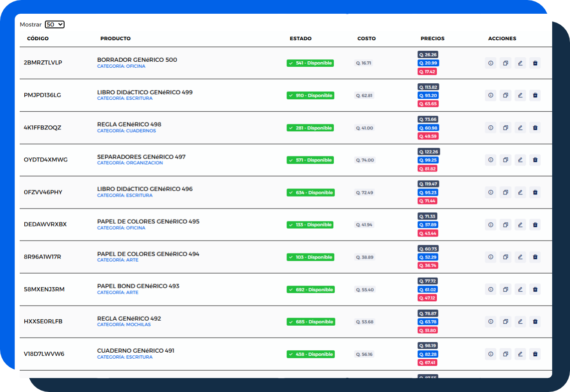Delete LIBRO DIDÁCTICO GENÉRICO 496
The width and height of the screenshot is (570, 392).
click(x=535, y=192)
